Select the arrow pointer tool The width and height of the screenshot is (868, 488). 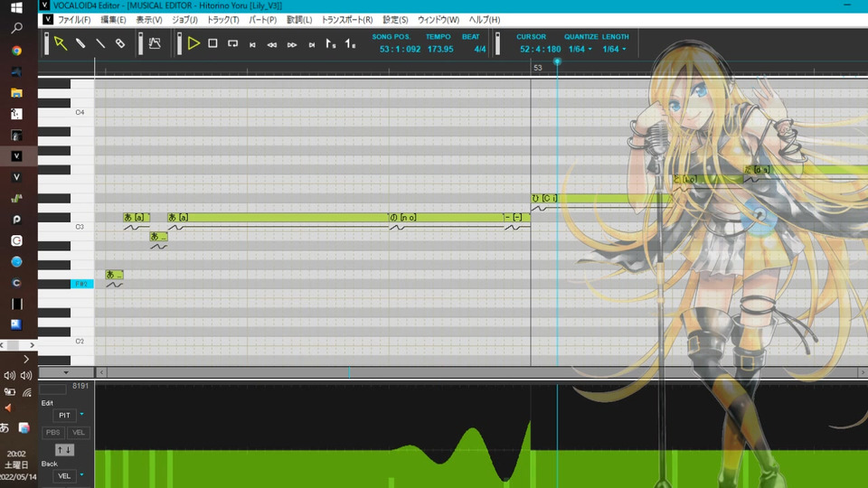(x=61, y=43)
